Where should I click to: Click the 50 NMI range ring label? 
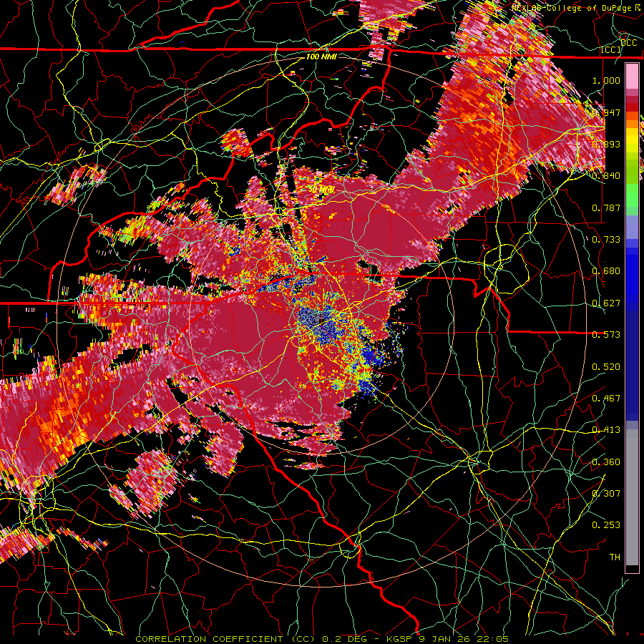point(321,190)
